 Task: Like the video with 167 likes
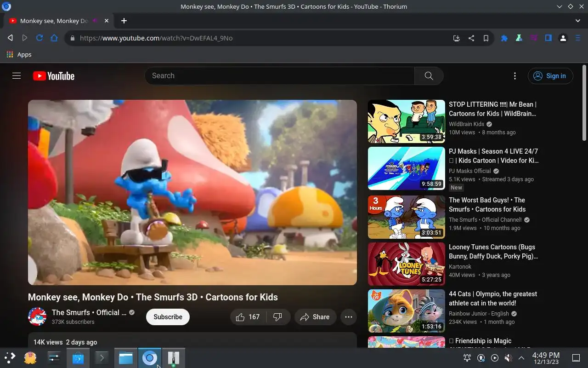pyautogui.click(x=248, y=317)
